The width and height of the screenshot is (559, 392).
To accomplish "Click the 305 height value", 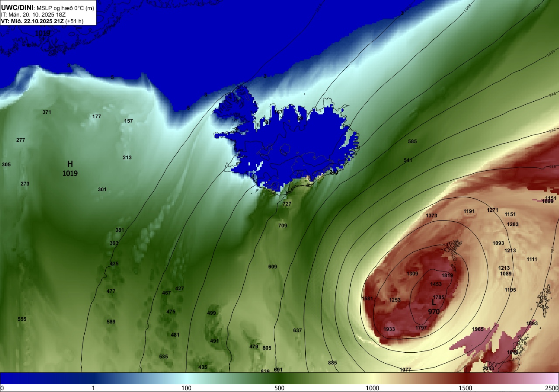I will tap(6, 165).
